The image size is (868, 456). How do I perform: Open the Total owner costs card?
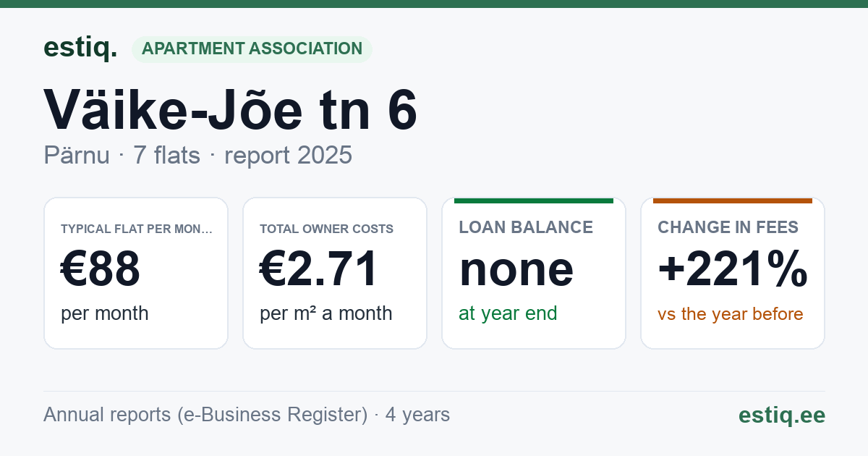[x=335, y=273]
